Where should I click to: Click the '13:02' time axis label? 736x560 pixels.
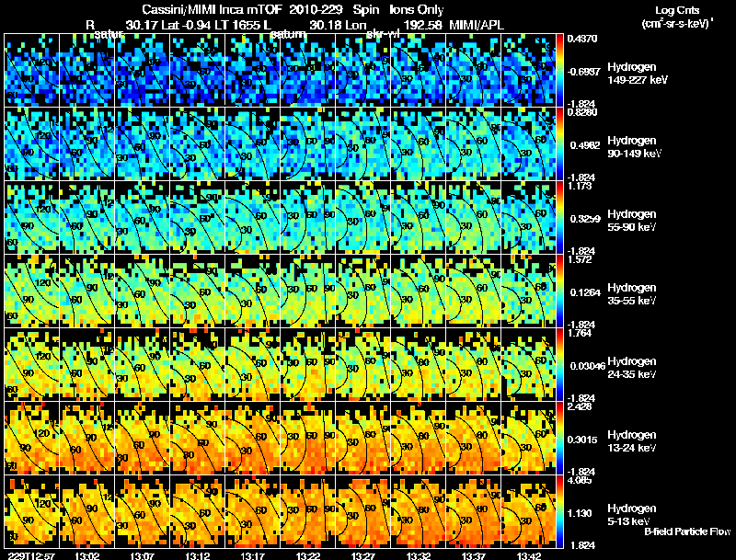[86, 556]
